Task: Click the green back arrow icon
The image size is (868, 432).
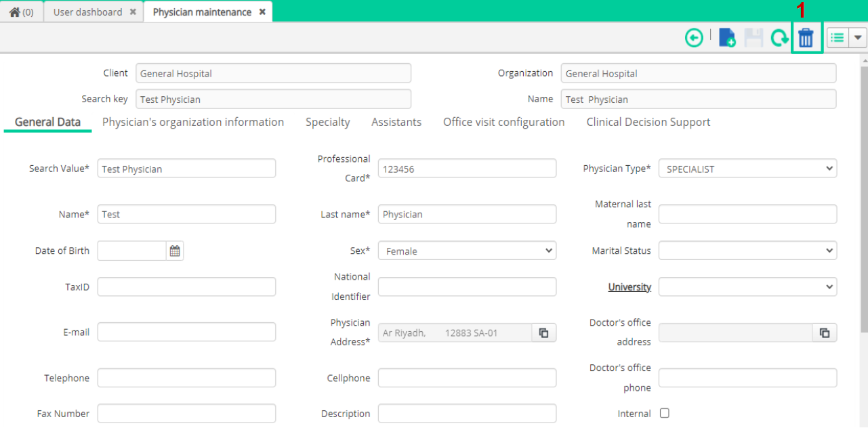Action: pyautogui.click(x=694, y=38)
